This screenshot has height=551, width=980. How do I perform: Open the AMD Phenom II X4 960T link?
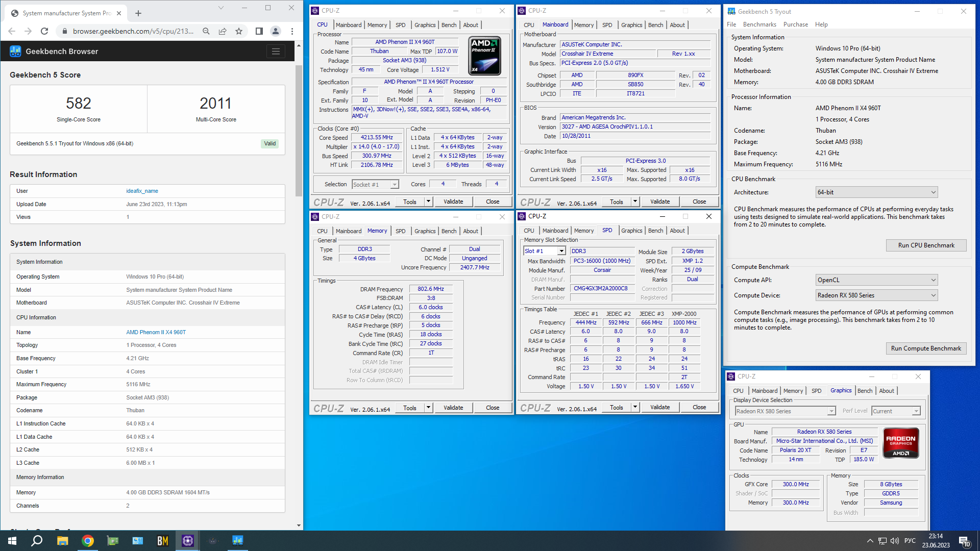pos(156,332)
